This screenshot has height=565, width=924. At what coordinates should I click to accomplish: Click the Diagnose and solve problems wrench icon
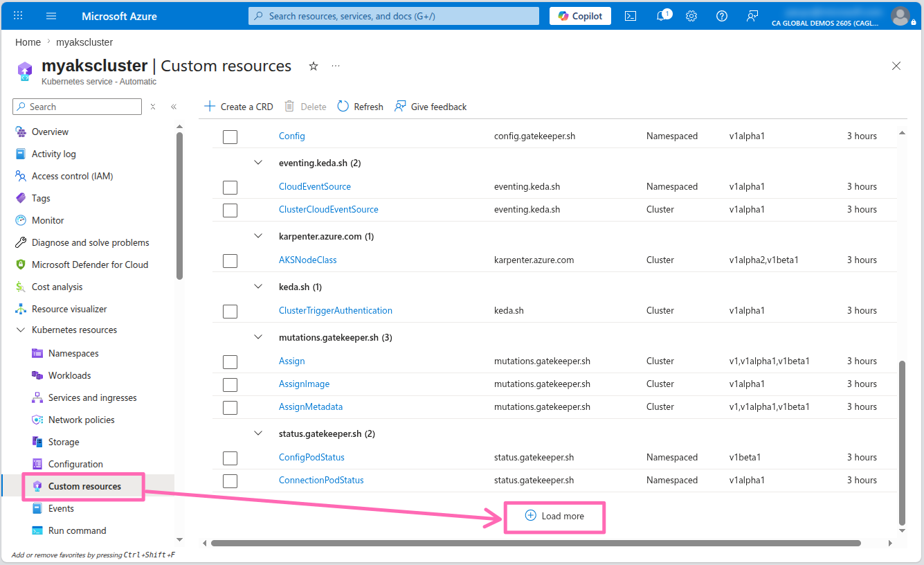[x=20, y=242]
